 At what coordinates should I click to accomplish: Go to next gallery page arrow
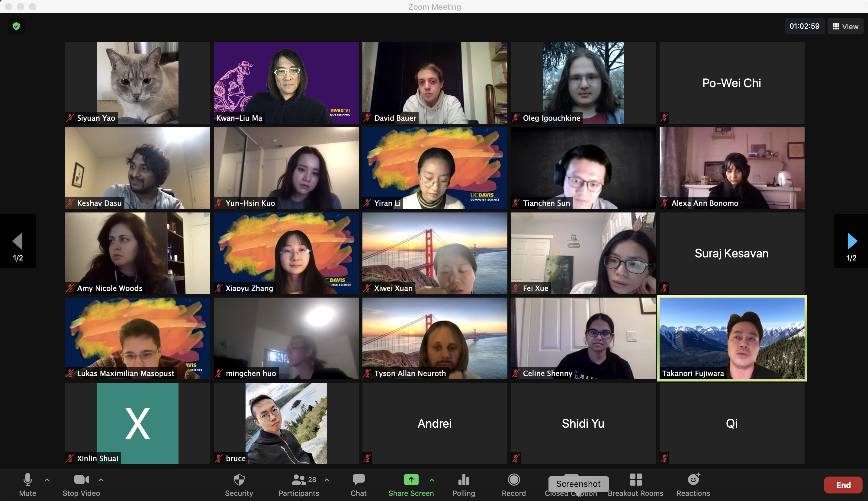[851, 241]
